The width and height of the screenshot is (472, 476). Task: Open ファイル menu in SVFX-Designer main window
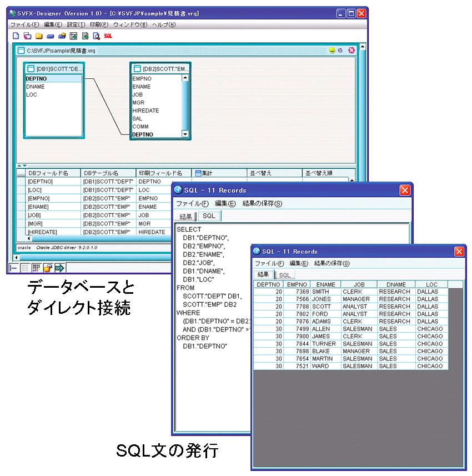[x=24, y=24]
